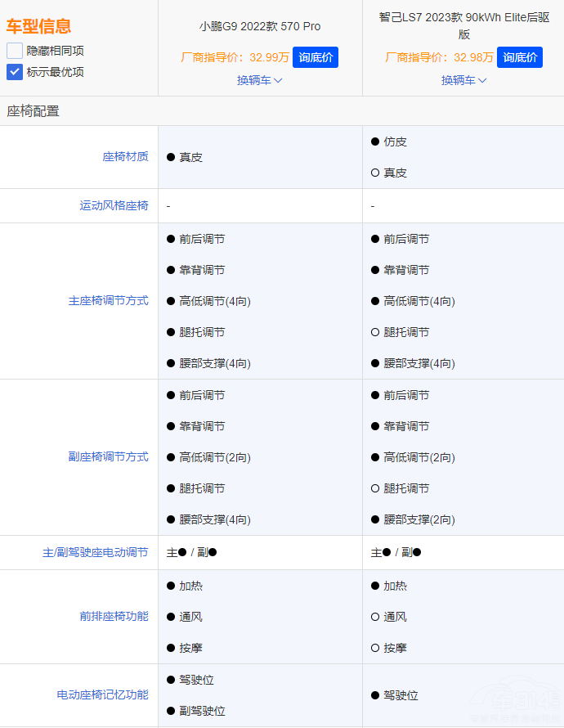Image resolution: width=564 pixels, height=728 pixels.
Task: Click the 车型信息 heading
Action: [x=38, y=26]
